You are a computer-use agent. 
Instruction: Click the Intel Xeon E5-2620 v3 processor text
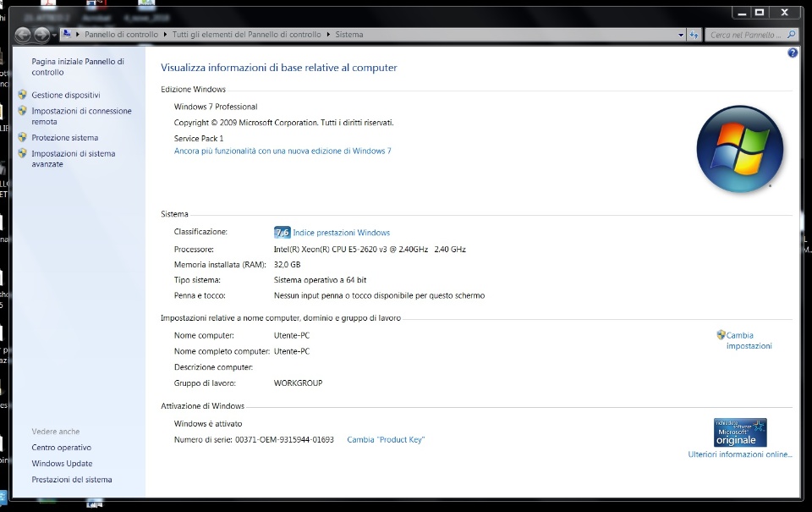pyautogui.click(x=370, y=250)
